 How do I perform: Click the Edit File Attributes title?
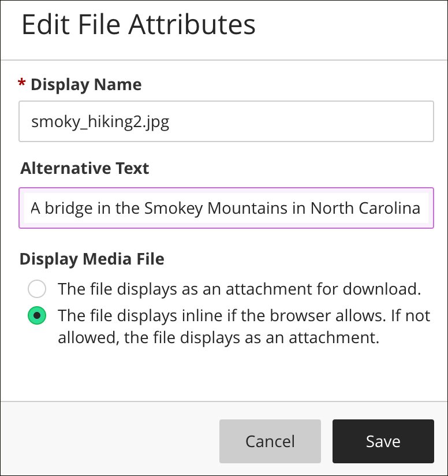point(139,25)
